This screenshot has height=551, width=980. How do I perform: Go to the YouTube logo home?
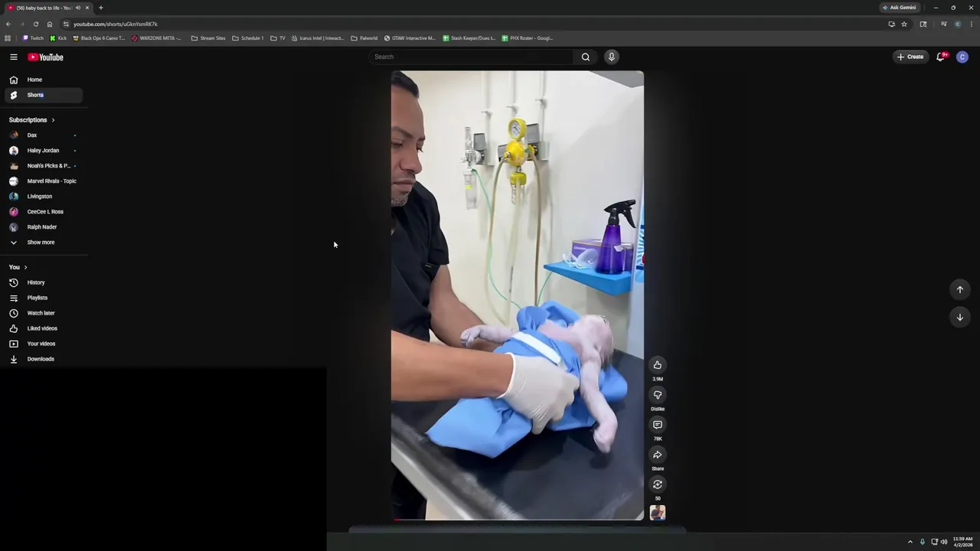(x=46, y=57)
